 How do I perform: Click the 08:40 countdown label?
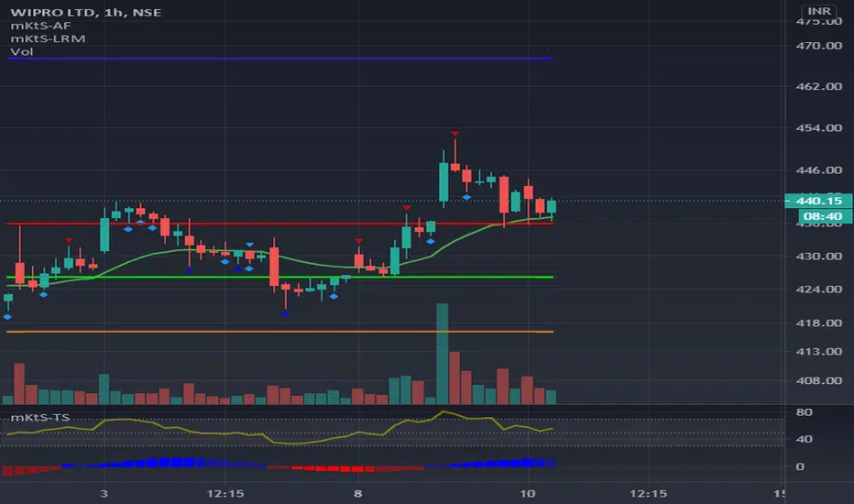tap(823, 216)
